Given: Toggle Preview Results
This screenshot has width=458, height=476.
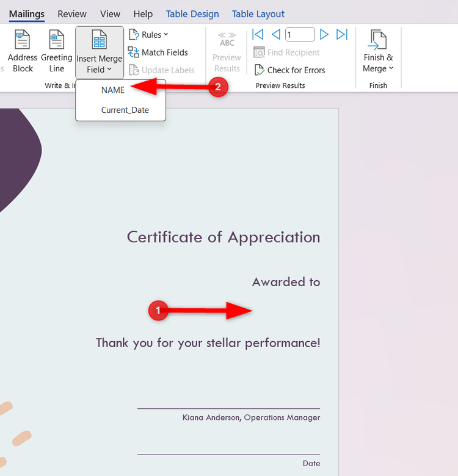Looking at the screenshot, I should point(227,52).
